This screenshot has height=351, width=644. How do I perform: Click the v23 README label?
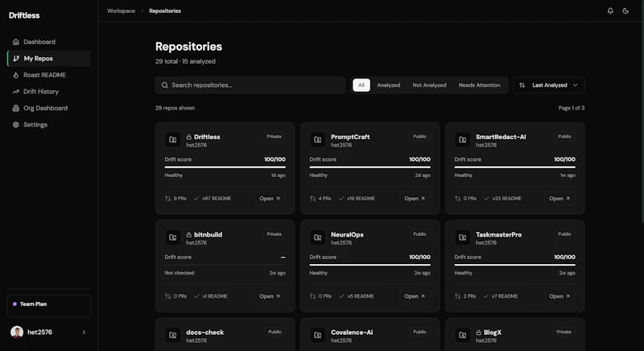point(506,198)
